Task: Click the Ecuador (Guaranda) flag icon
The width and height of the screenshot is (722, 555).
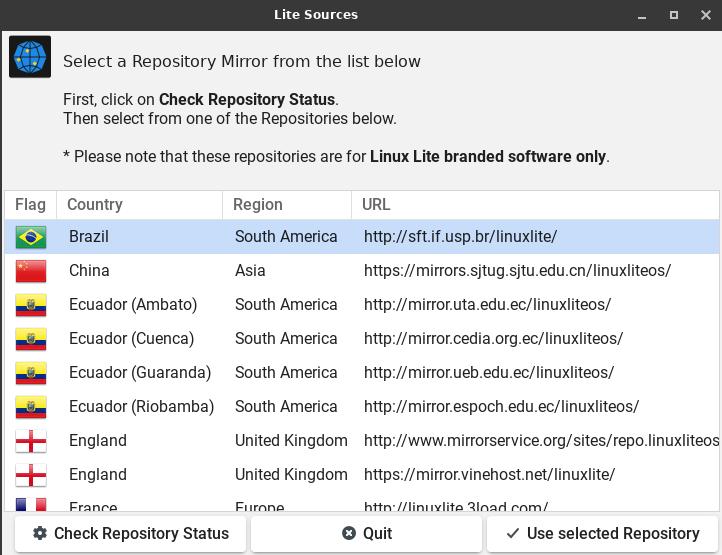Action: click(31, 373)
